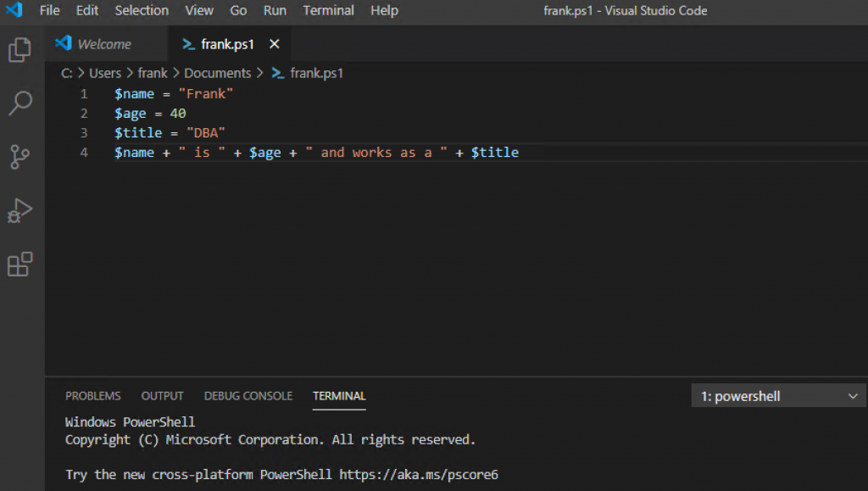Screen dimensions: 868x491
Task: Open the Terminal menu
Action: pyautogui.click(x=328, y=11)
